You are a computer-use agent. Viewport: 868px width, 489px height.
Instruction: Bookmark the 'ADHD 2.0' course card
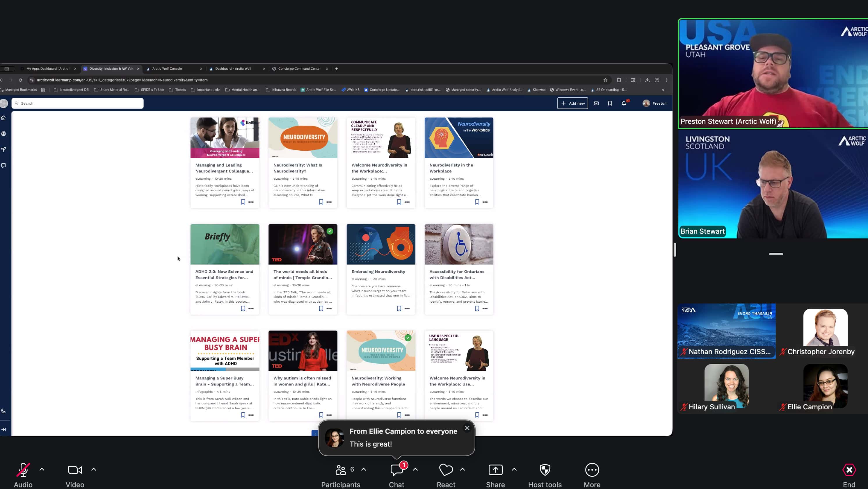[243, 308]
